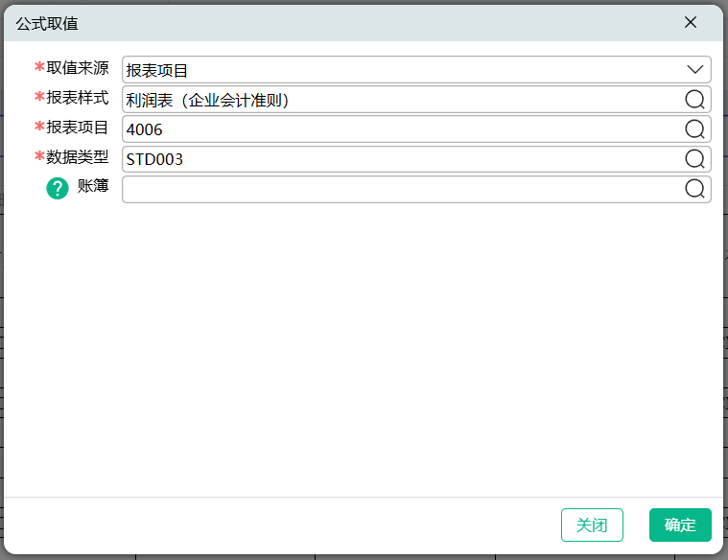This screenshot has height=560, width=728.
Task: Expand the 取值来源 dropdown arrow
Action: click(695, 70)
